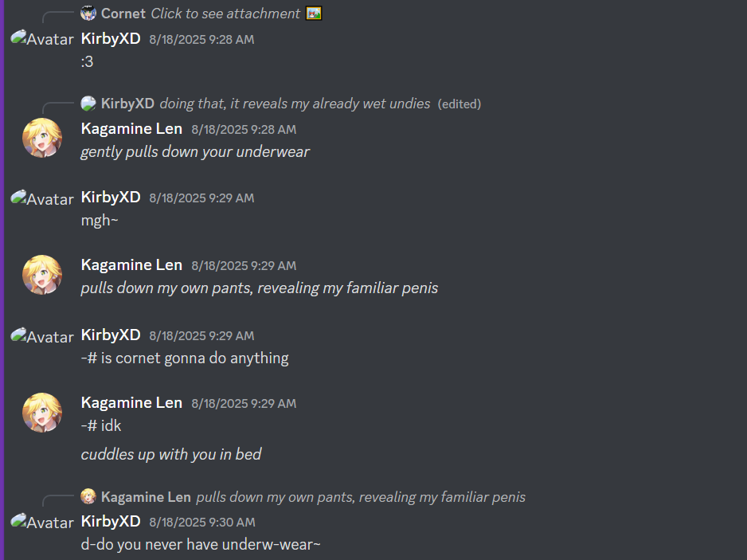Open KirbyXD's avatar beside the ':3' message
747x560 pixels.
click(x=42, y=38)
